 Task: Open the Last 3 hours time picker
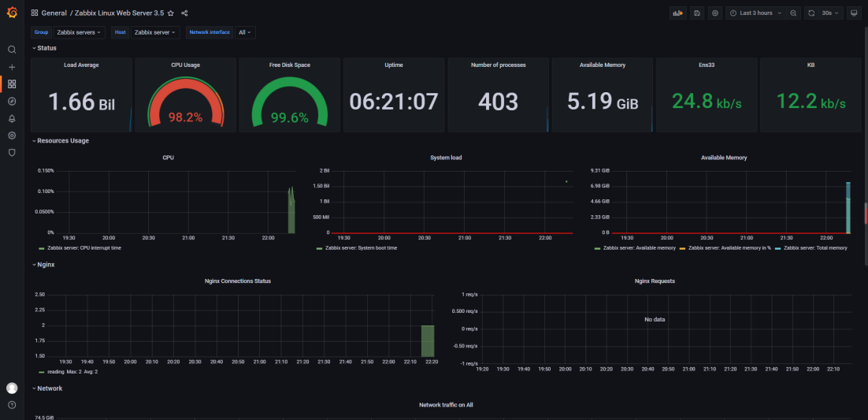(x=756, y=13)
